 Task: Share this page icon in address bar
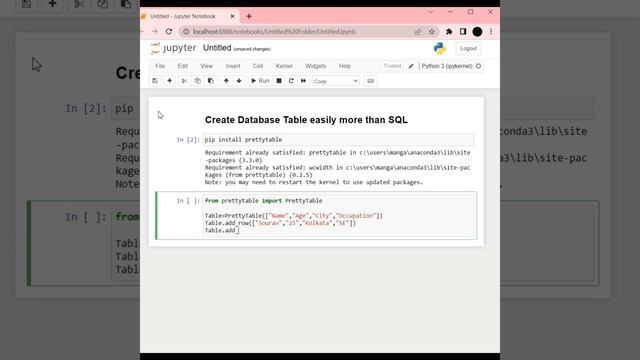tap(418, 31)
